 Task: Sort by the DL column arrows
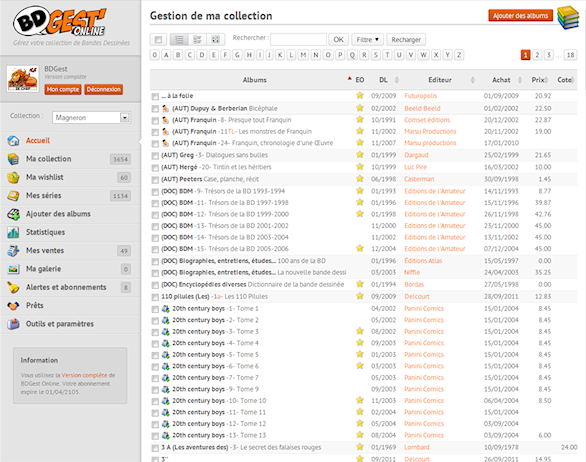(397, 80)
